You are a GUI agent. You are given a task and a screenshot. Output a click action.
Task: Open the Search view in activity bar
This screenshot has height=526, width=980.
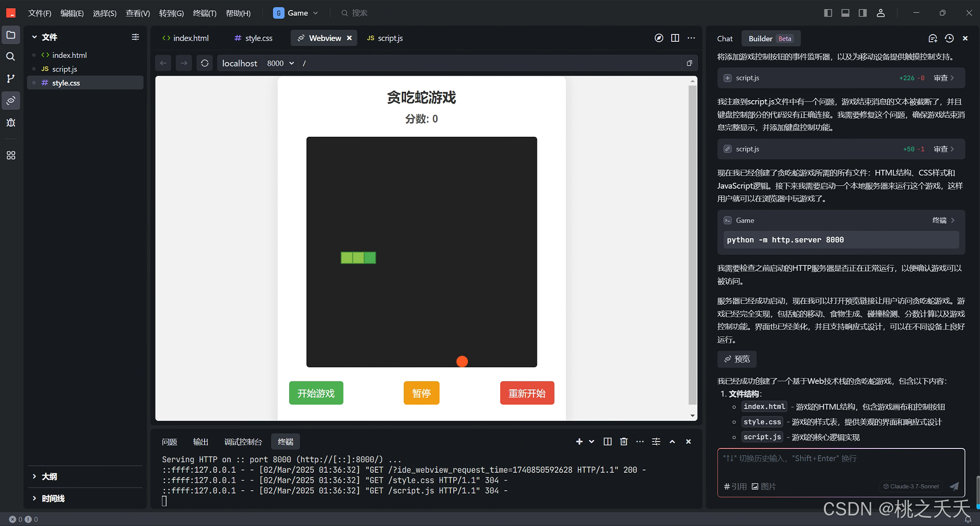click(11, 56)
